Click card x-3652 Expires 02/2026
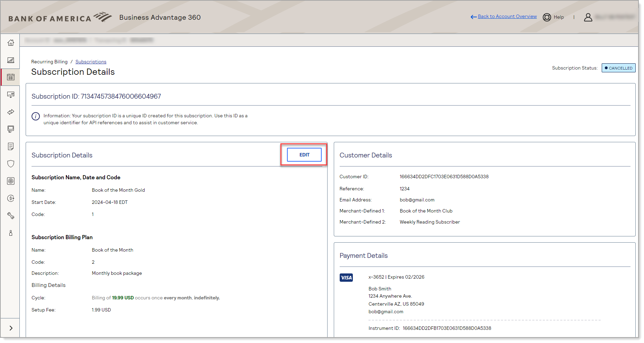Image resolution: width=644 pixels, height=343 pixels. 396,277
